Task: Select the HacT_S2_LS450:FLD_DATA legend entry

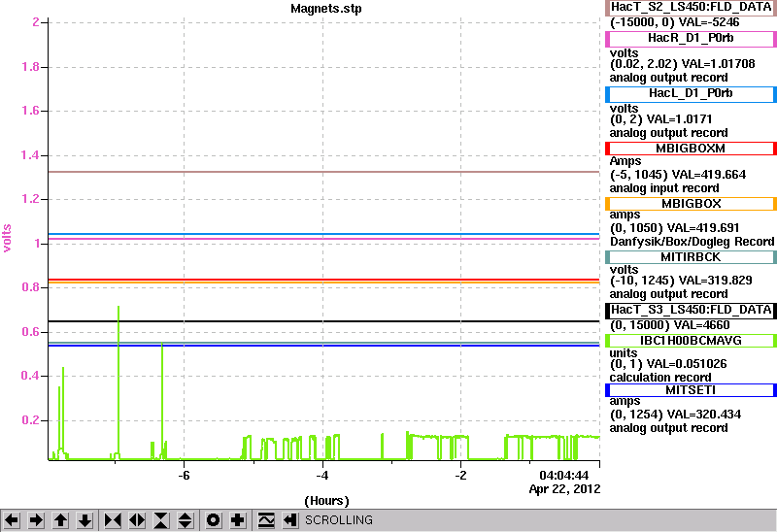Action: coord(691,8)
